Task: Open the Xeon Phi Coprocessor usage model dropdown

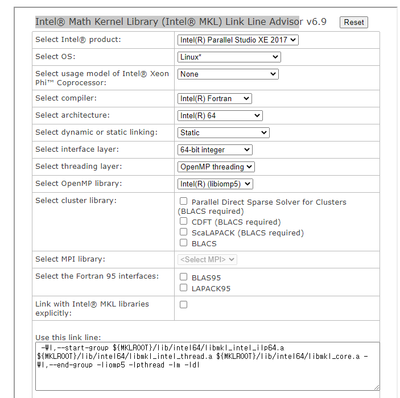Action: coord(228,74)
